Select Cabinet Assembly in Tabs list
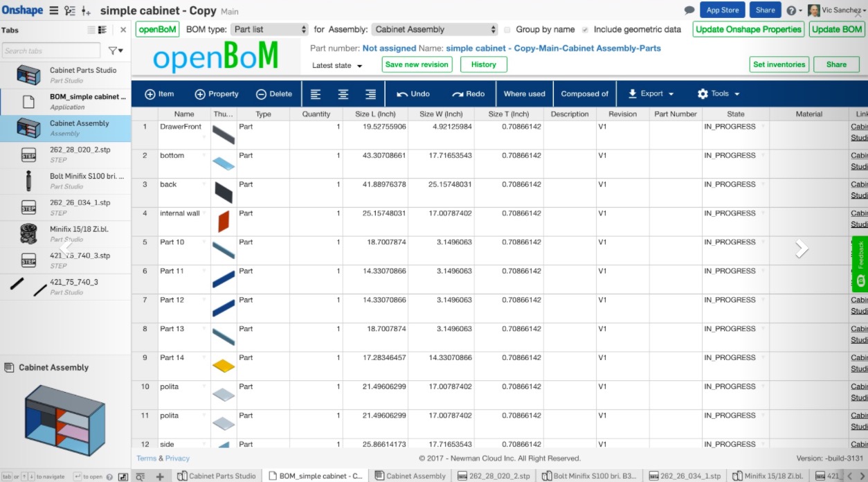Image resolution: width=868 pixels, height=482 pixels. tap(65, 128)
